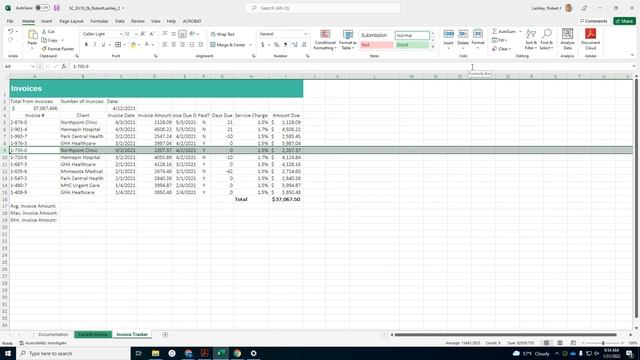The width and height of the screenshot is (640, 360).
Task: Open the Documentation sheet tab
Action: point(53,334)
